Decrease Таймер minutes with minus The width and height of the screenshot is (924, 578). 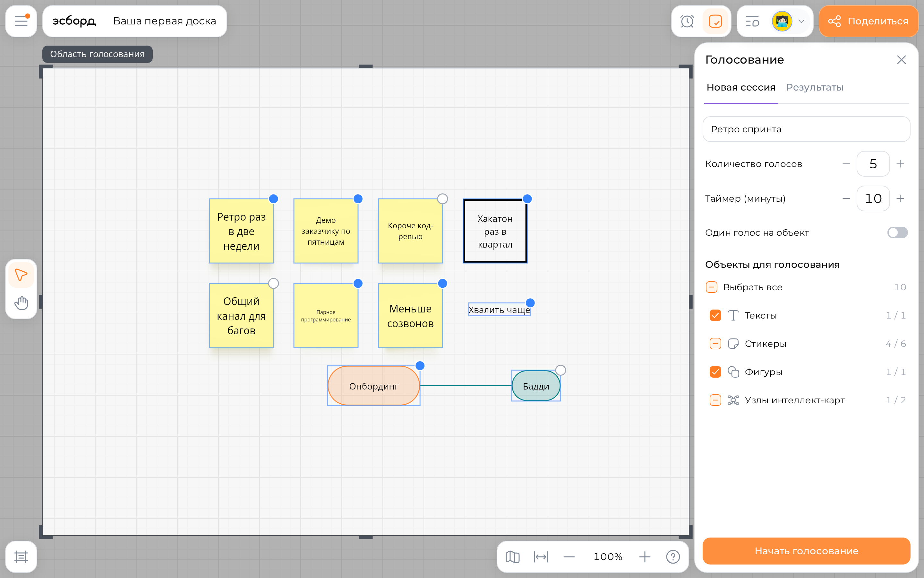pyautogui.click(x=846, y=198)
